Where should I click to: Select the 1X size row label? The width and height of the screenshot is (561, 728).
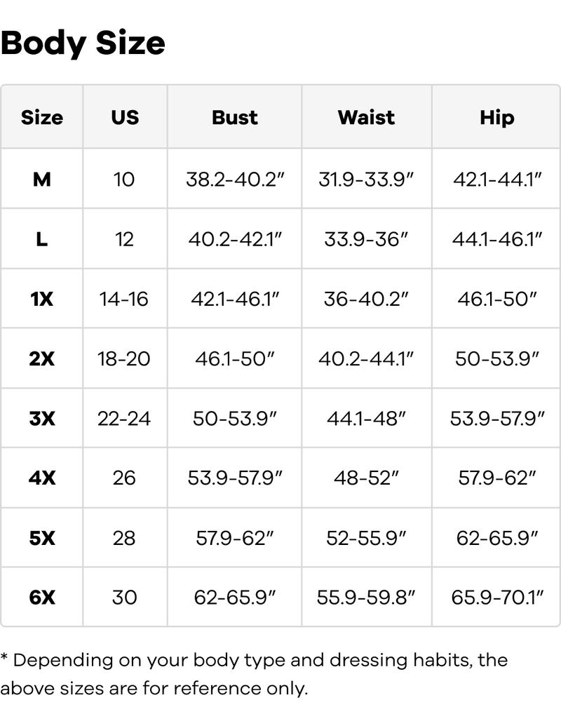(x=42, y=299)
